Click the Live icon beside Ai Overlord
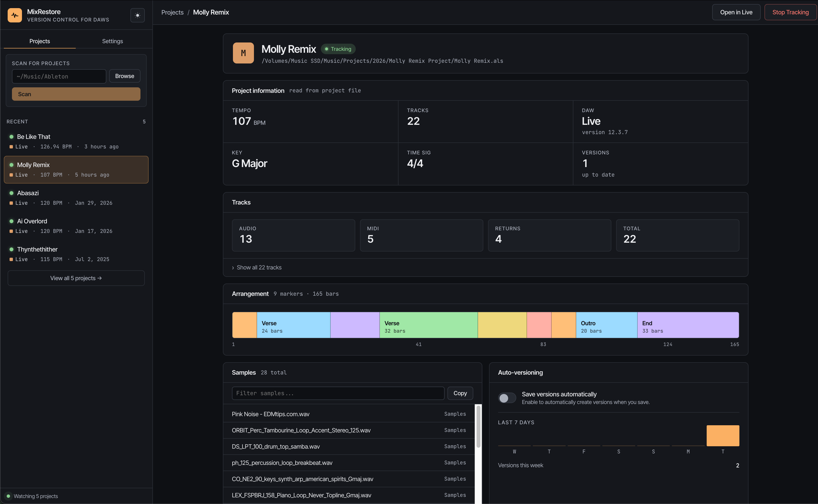Viewport: 818px width, 504px height. click(11, 231)
